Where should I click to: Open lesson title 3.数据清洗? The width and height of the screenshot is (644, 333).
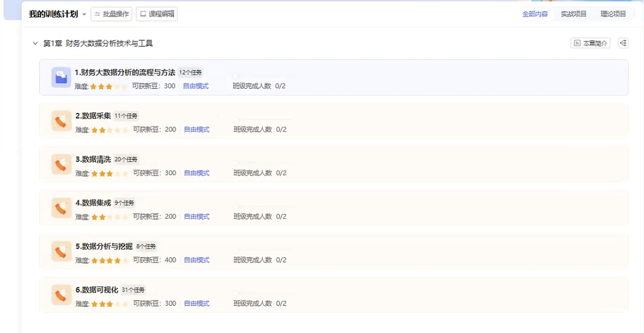pyautogui.click(x=93, y=159)
